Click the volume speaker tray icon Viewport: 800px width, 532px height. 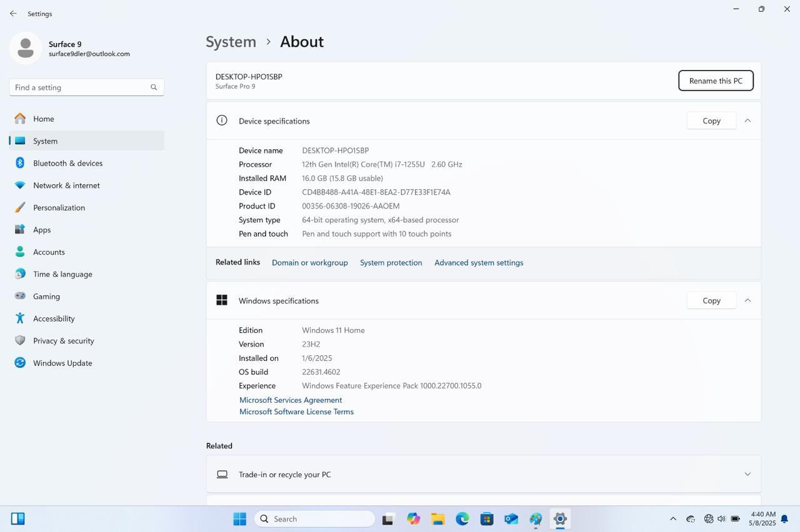click(722, 519)
